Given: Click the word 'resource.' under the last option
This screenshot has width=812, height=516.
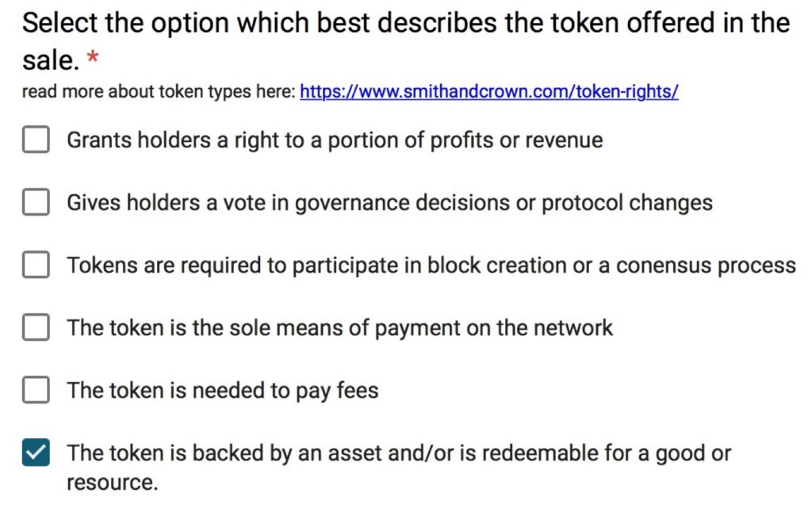Looking at the screenshot, I should click(x=112, y=483).
